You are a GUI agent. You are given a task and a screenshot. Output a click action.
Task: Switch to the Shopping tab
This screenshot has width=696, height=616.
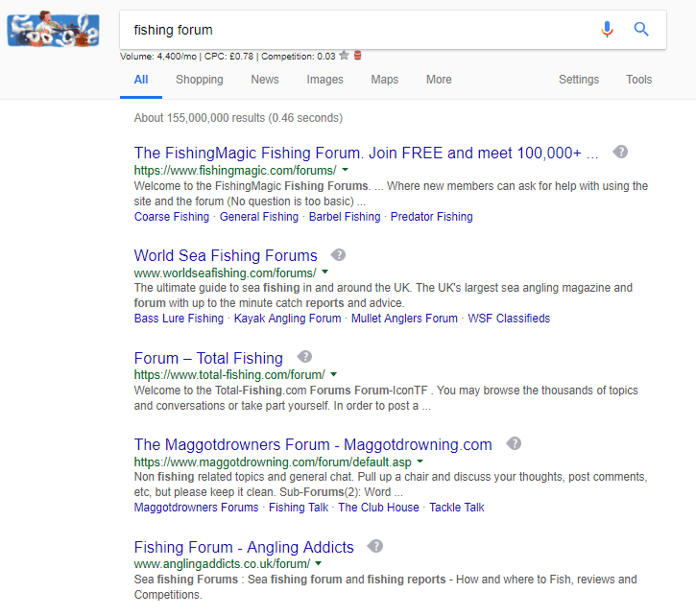coord(200,80)
